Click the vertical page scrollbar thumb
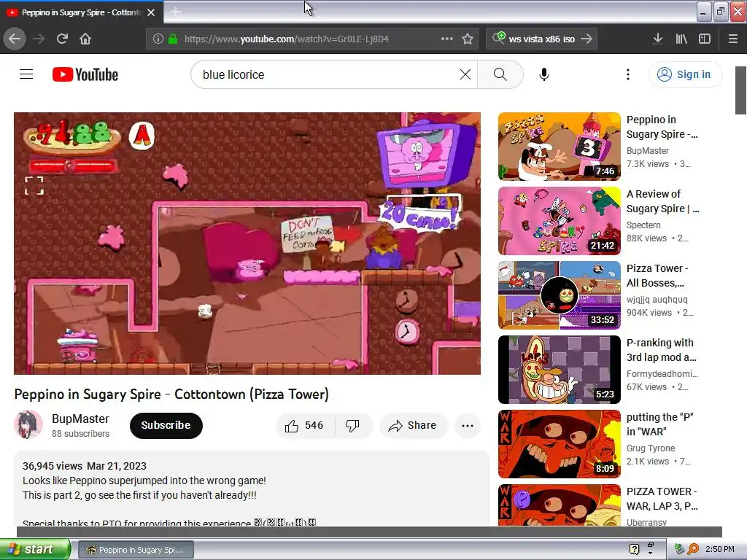747x560 pixels. coord(740,90)
